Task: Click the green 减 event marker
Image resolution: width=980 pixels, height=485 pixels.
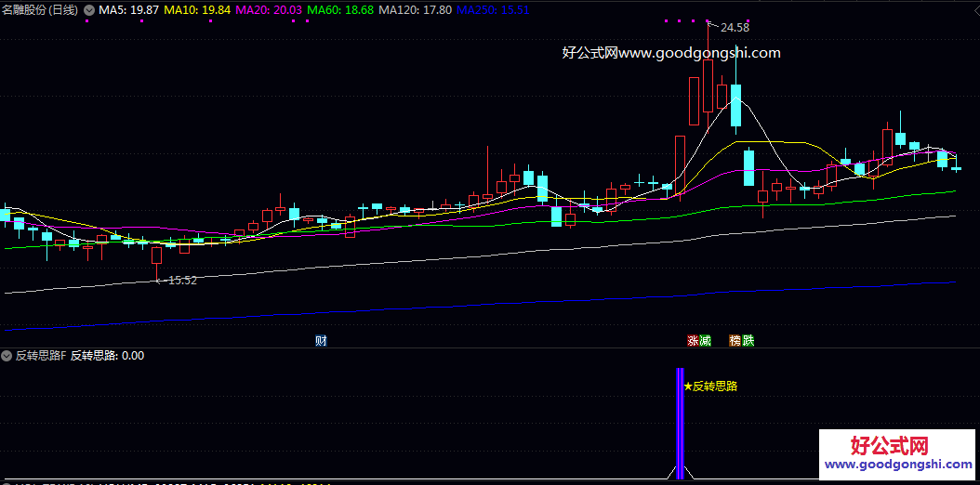Action: point(705,341)
